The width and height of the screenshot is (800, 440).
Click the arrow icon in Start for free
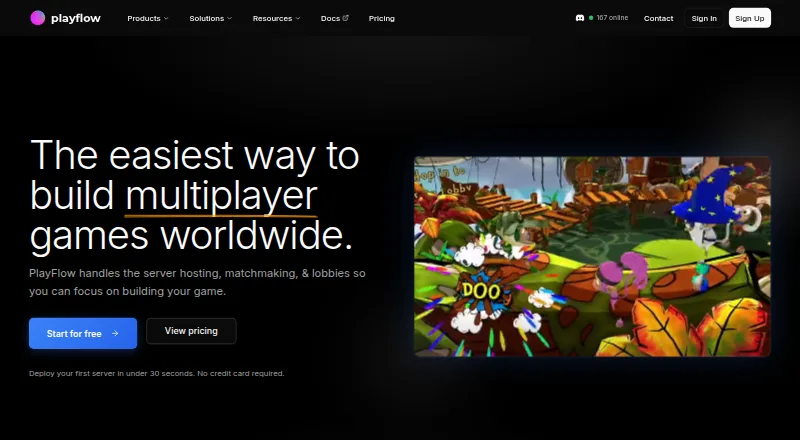point(115,333)
